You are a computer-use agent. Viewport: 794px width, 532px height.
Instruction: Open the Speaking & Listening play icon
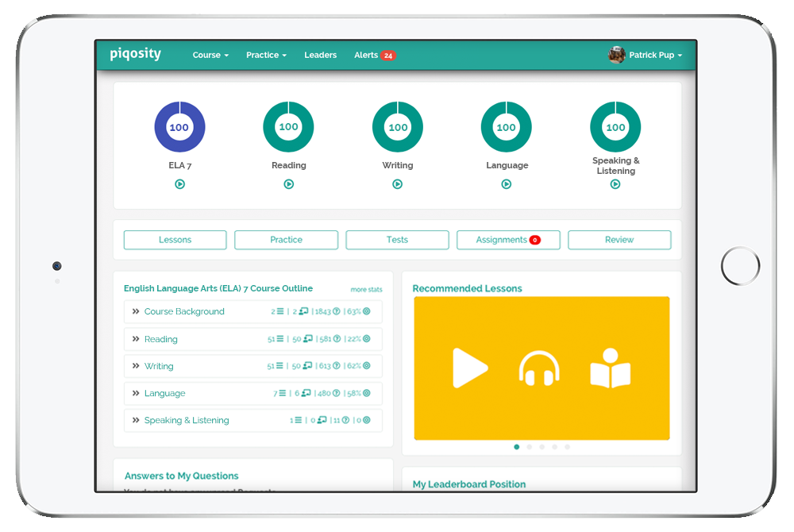point(615,183)
